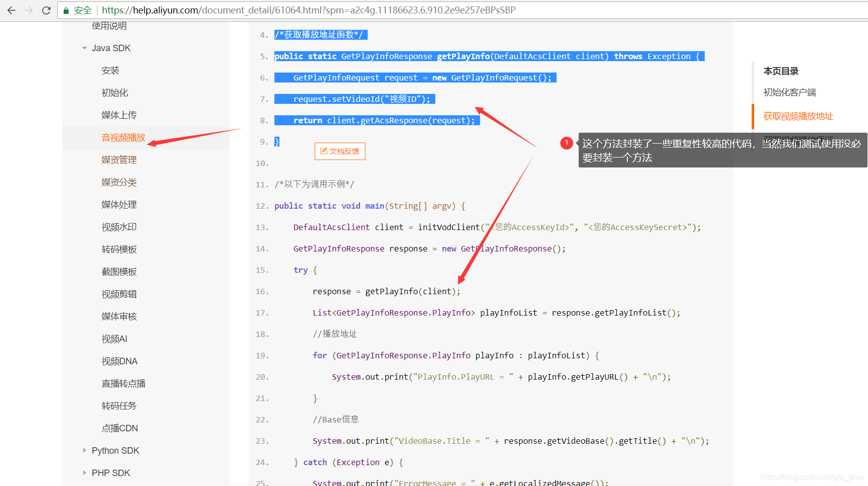Click the initVodClient code line
This screenshot has width=868, height=486.
click(x=497, y=227)
